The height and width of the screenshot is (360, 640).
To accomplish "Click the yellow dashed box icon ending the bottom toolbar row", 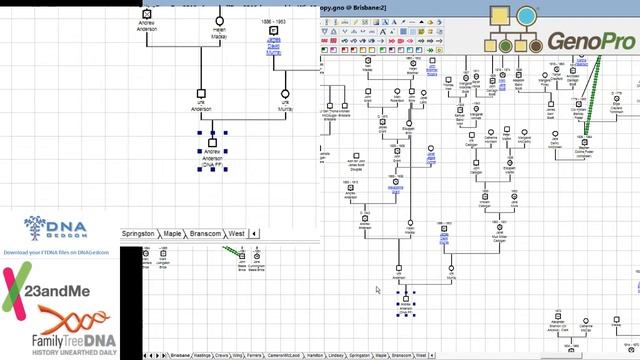I will (440, 50).
